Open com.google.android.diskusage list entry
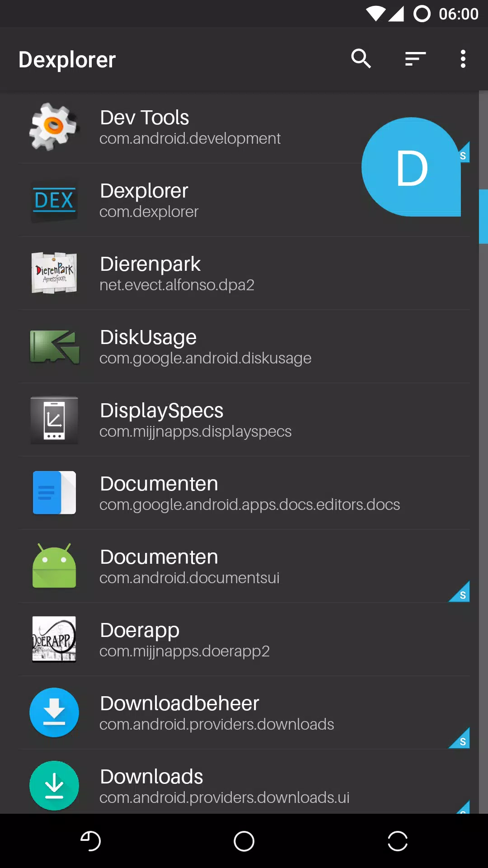Viewport: 488px width, 868px height. coord(244,346)
